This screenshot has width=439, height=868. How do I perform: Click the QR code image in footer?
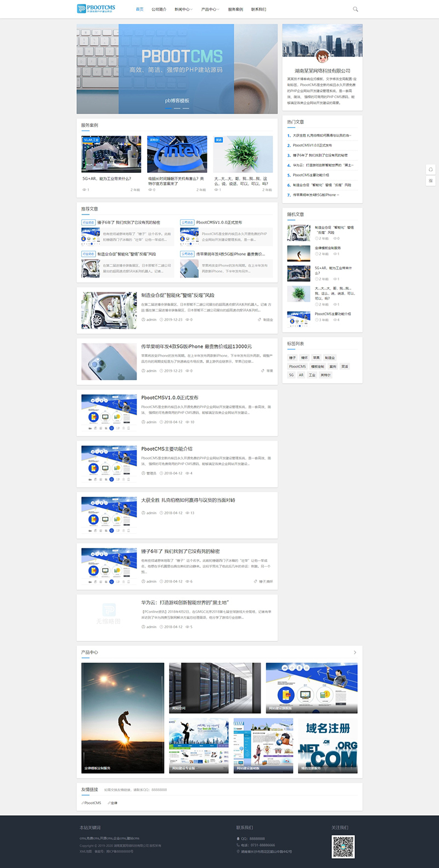(343, 847)
